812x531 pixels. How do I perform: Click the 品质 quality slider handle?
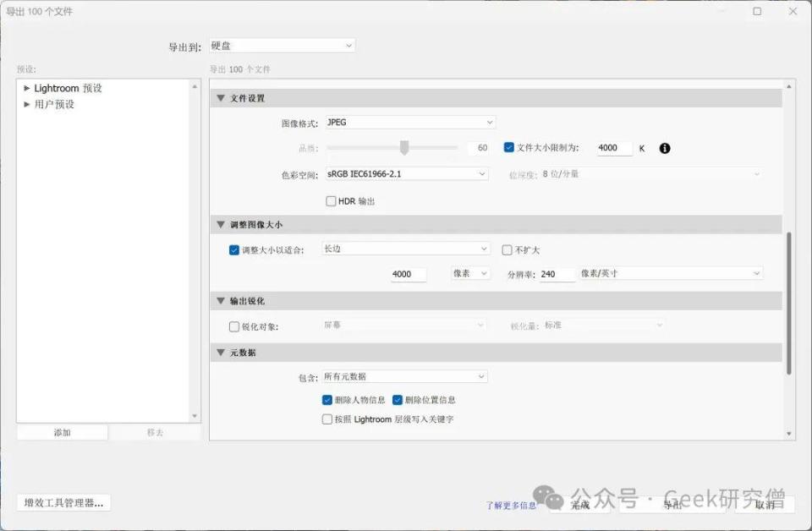[404, 147]
